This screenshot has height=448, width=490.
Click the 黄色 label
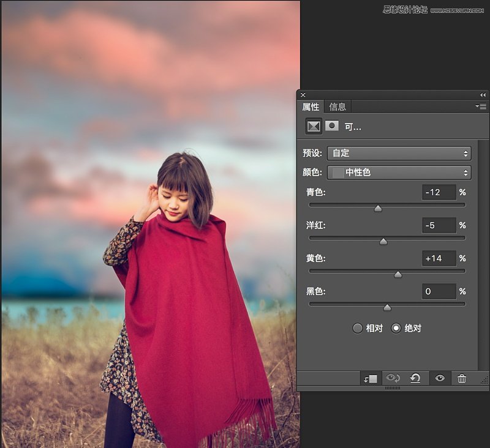click(315, 258)
